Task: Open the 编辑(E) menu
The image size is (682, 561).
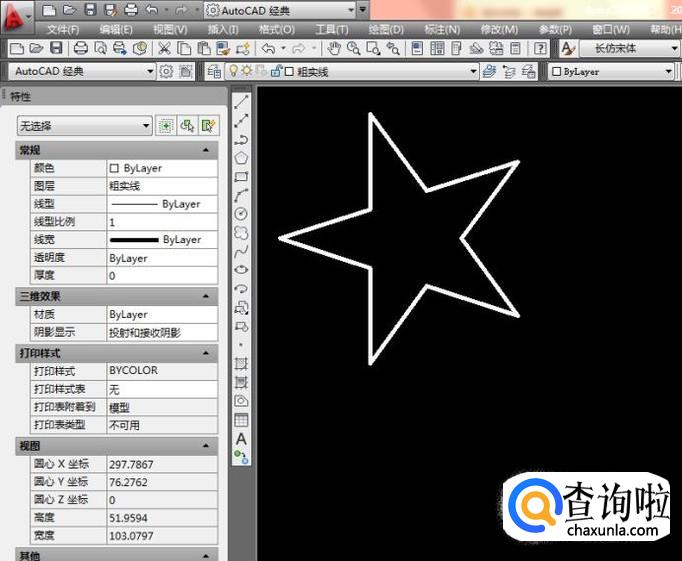Action: 116,30
